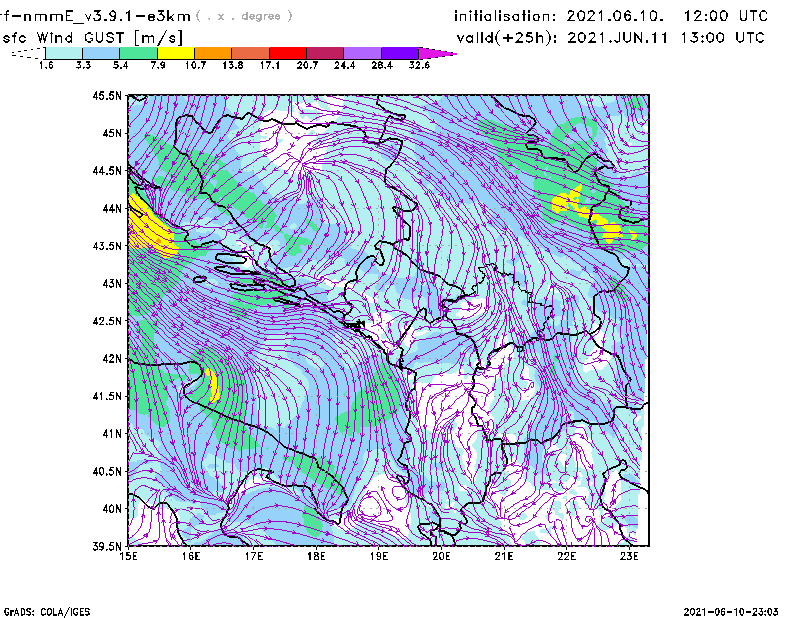Click longitude label 17E
This screenshot has height=618, width=800.
254,556
